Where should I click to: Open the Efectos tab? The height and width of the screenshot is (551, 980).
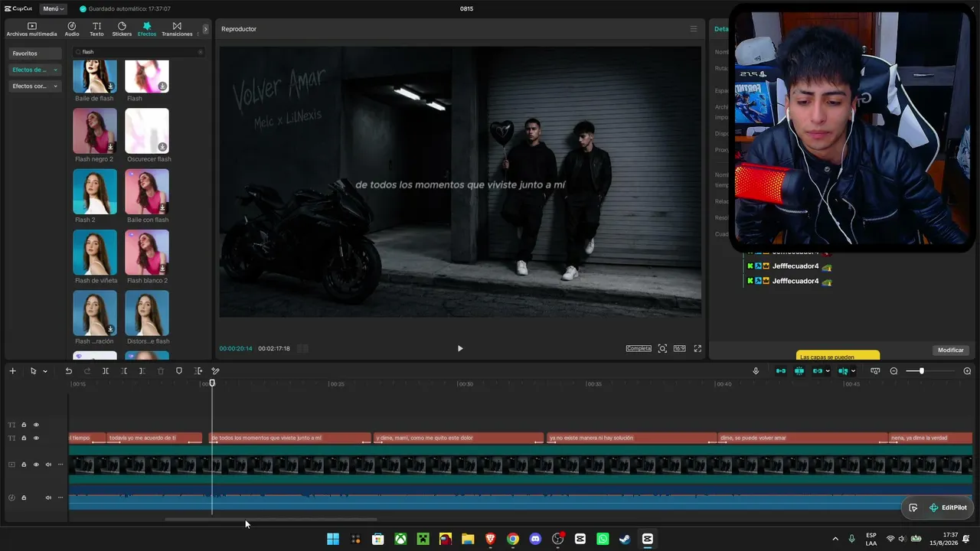coord(146,29)
